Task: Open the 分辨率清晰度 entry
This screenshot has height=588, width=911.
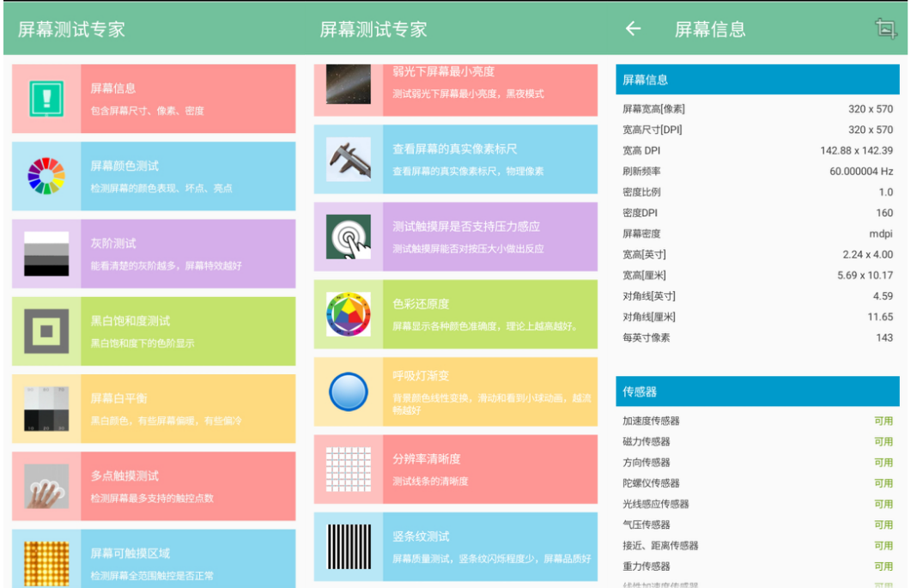Action: [456, 470]
